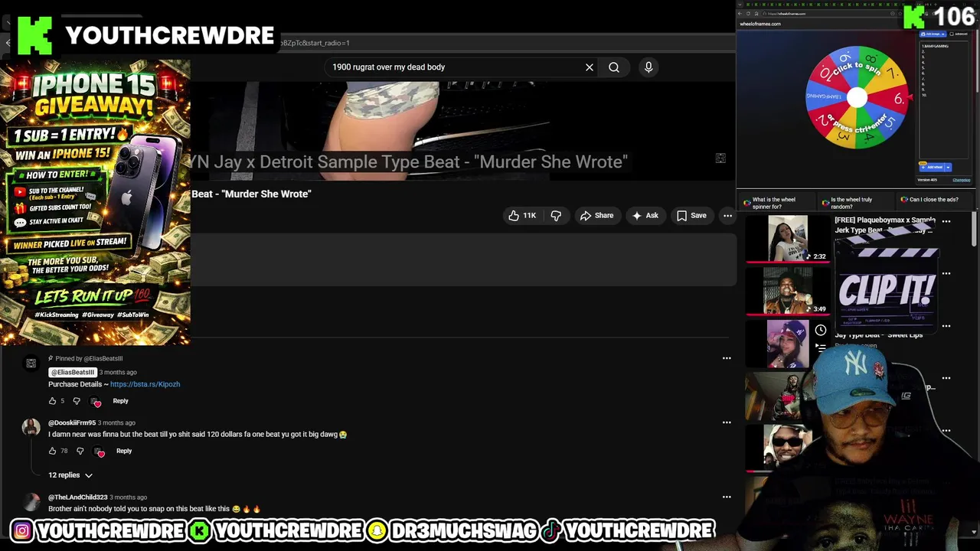Open the bsta.rs/Kipozh purchase link

(145, 384)
